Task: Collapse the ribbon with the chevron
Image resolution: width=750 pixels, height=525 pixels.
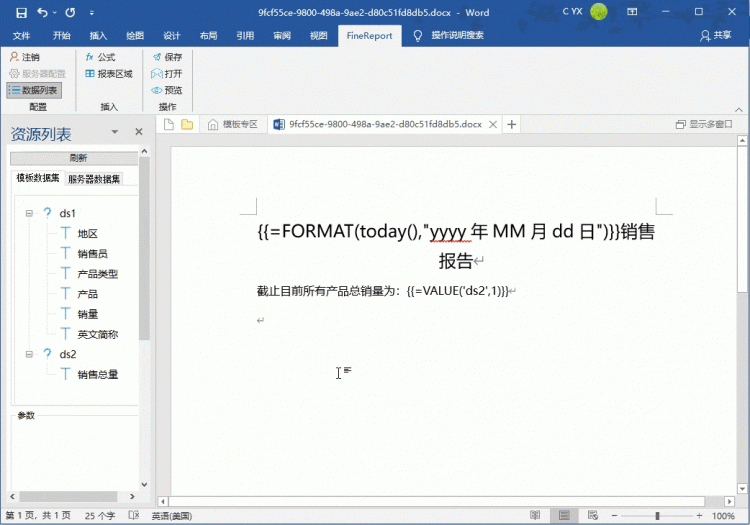Action: click(x=739, y=109)
